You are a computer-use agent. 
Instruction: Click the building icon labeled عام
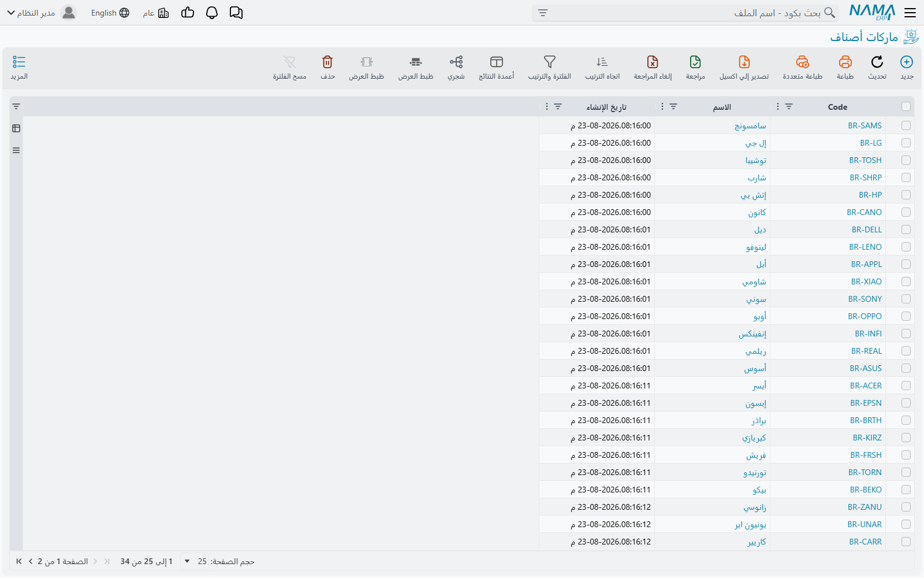click(156, 13)
